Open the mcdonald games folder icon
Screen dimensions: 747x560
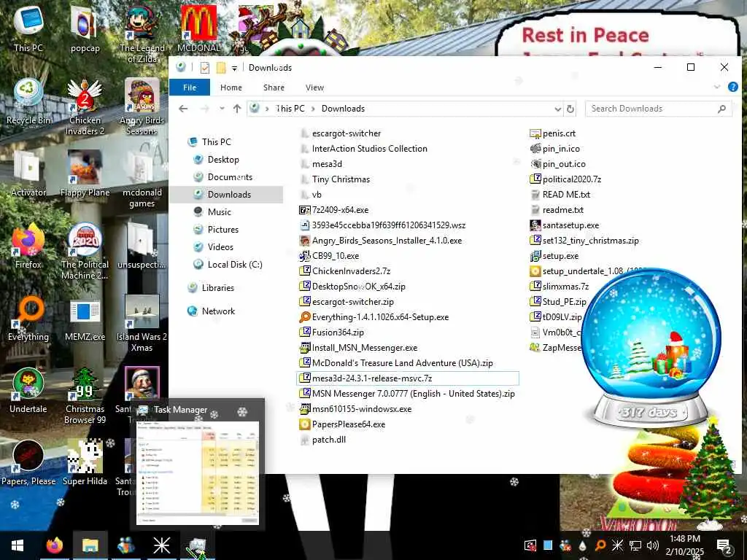pyautogui.click(x=142, y=179)
